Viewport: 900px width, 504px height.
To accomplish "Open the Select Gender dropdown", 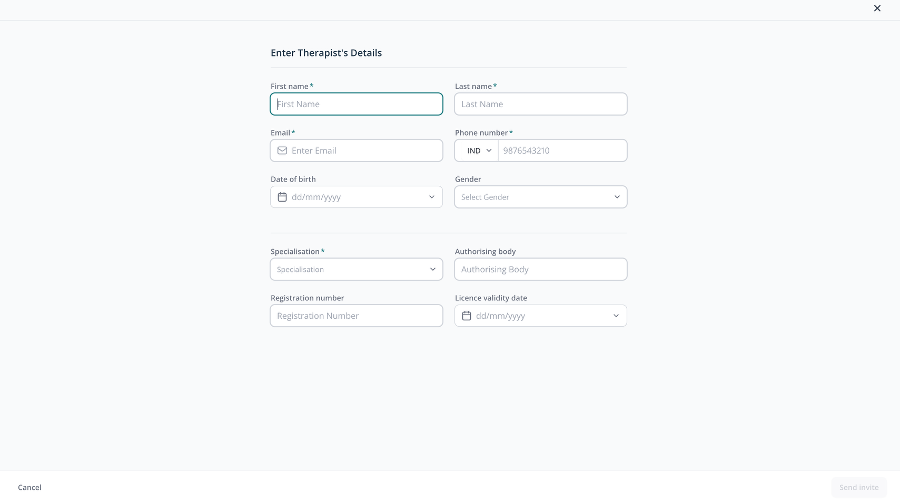I will click(x=541, y=197).
